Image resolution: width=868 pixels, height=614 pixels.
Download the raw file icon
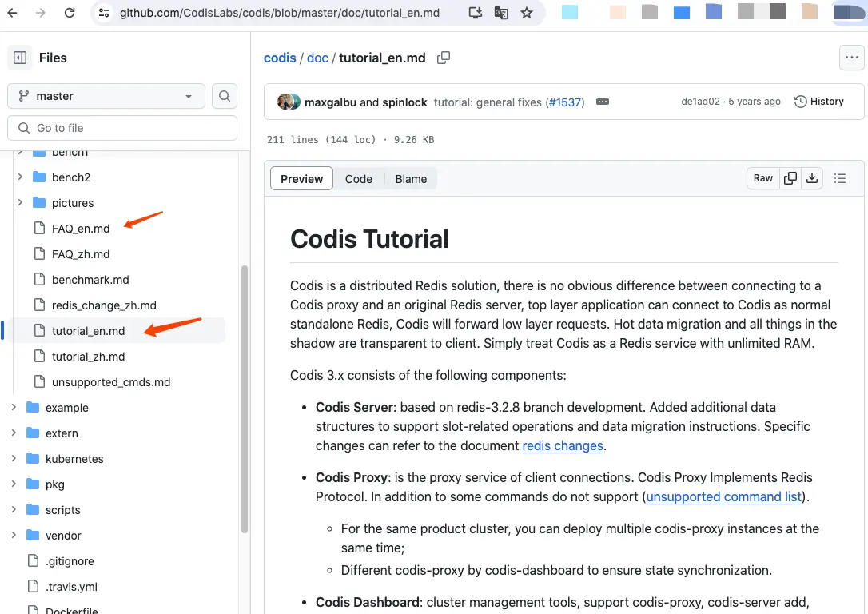[x=811, y=178]
